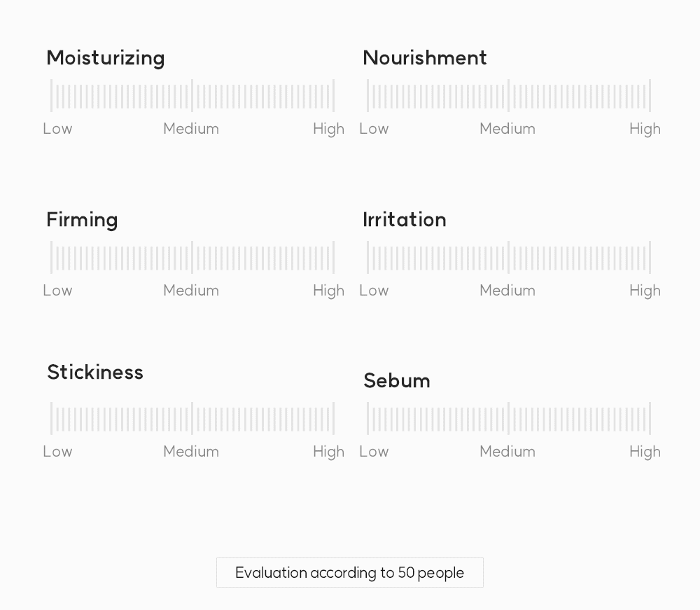Click the High label under Irritation
The image size is (700, 610).
click(x=645, y=291)
